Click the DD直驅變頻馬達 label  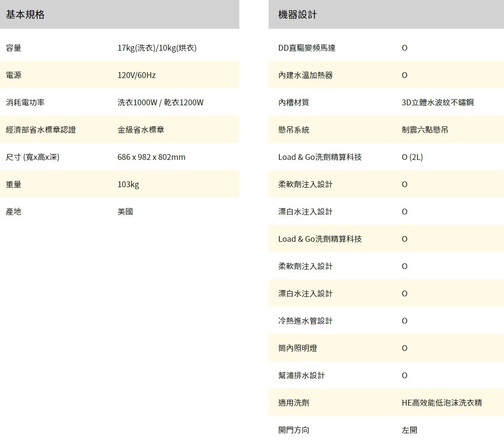pos(307,48)
